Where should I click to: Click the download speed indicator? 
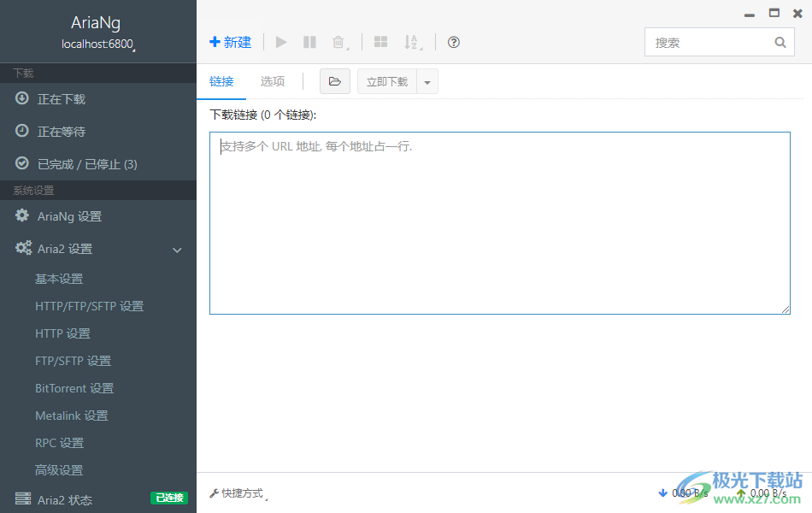[x=683, y=493]
